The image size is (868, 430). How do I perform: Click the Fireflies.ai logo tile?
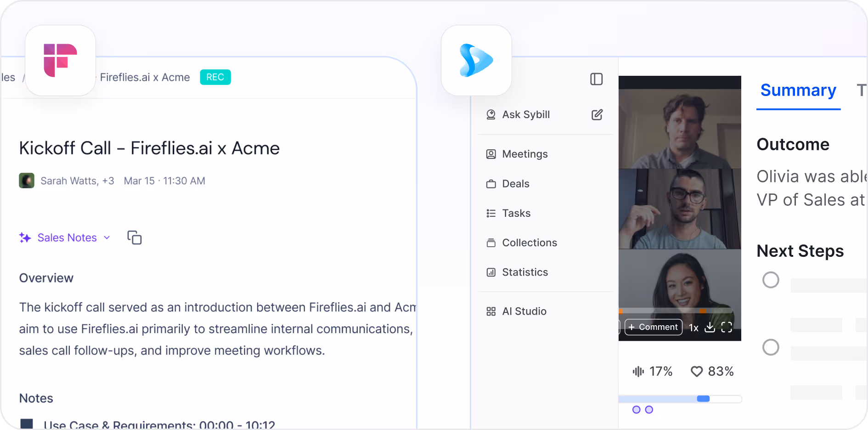click(x=60, y=60)
